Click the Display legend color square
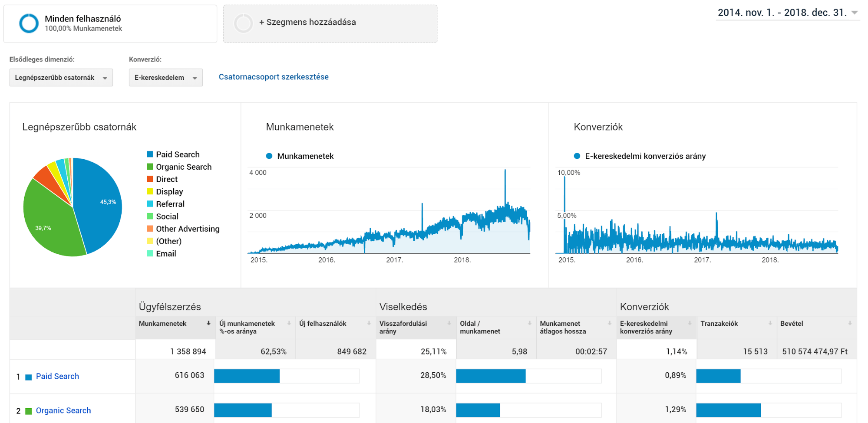Image resolution: width=868 pixels, height=423 pixels. 150,191
